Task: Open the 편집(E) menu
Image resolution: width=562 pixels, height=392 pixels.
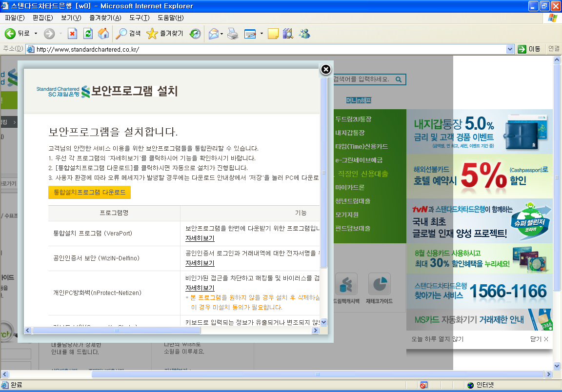Action: [x=42, y=18]
